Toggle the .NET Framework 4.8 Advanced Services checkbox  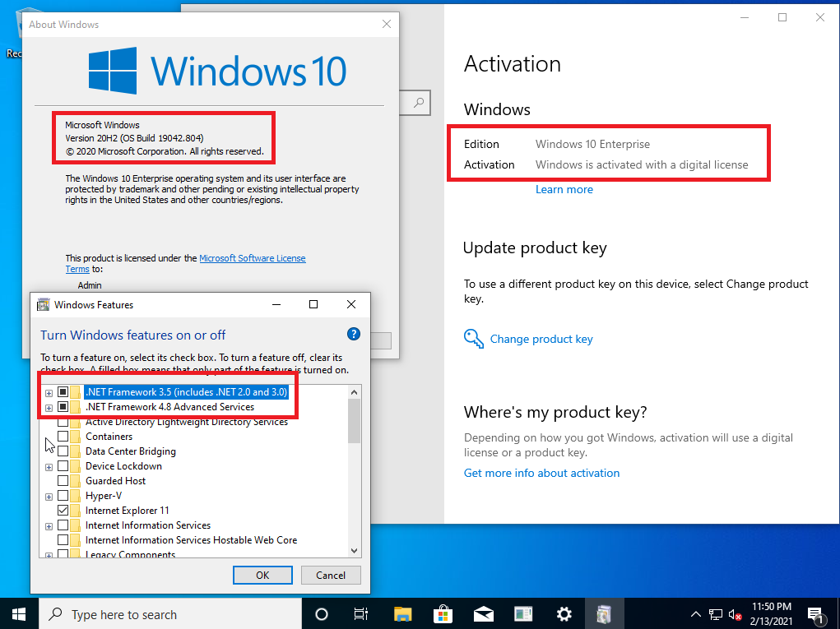click(x=63, y=407)
